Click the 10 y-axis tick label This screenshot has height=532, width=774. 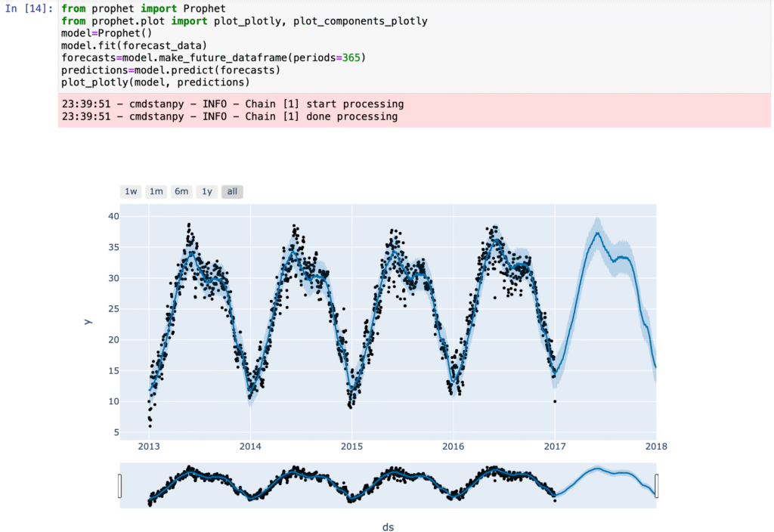(113, 401)
